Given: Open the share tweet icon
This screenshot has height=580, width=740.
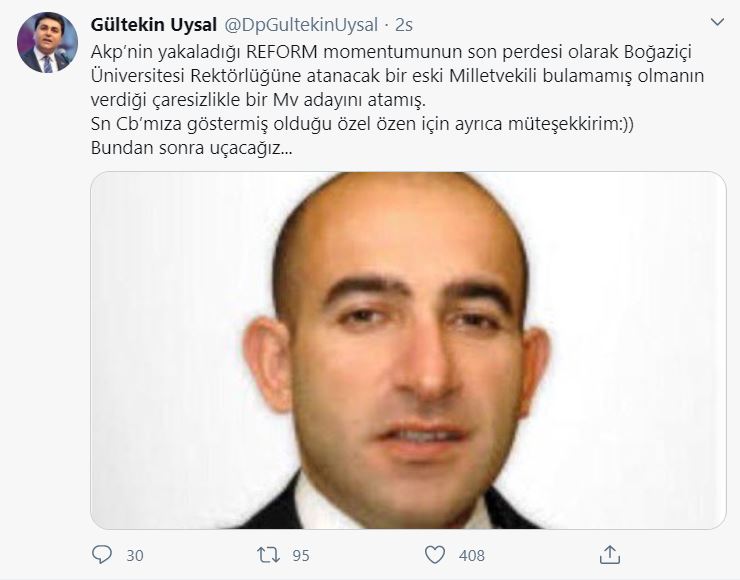Looking at the screenshot, I should tap(609, 555).
